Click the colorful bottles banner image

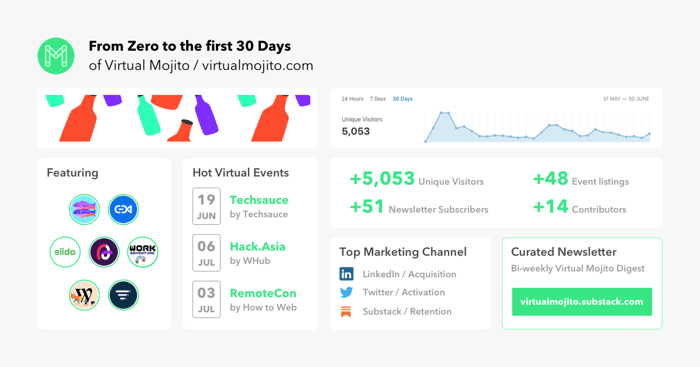coord(177,118)
